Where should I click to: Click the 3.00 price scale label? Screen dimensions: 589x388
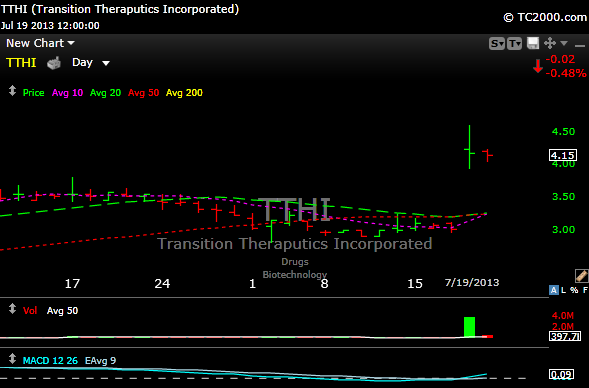tap(563, 229)
